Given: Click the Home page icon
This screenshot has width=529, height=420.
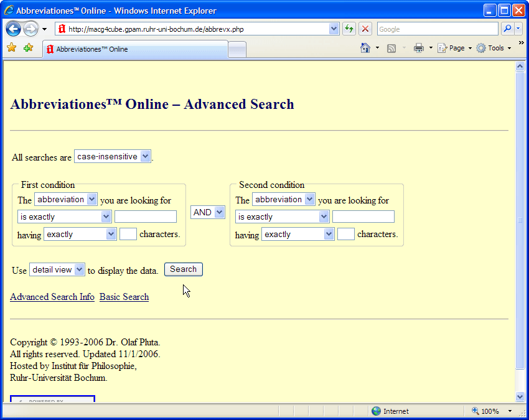Looking at the screenshot, I should tap(365, 48).
